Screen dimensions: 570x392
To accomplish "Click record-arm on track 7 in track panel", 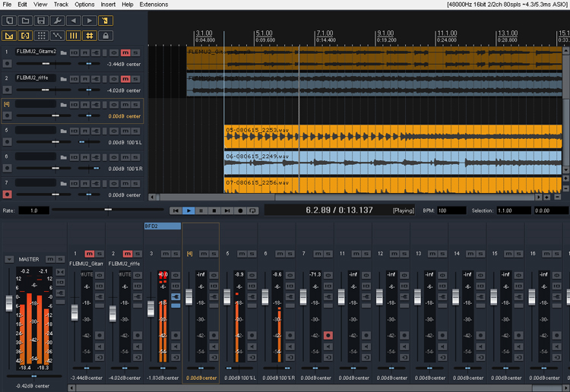I will pos(7,194).
